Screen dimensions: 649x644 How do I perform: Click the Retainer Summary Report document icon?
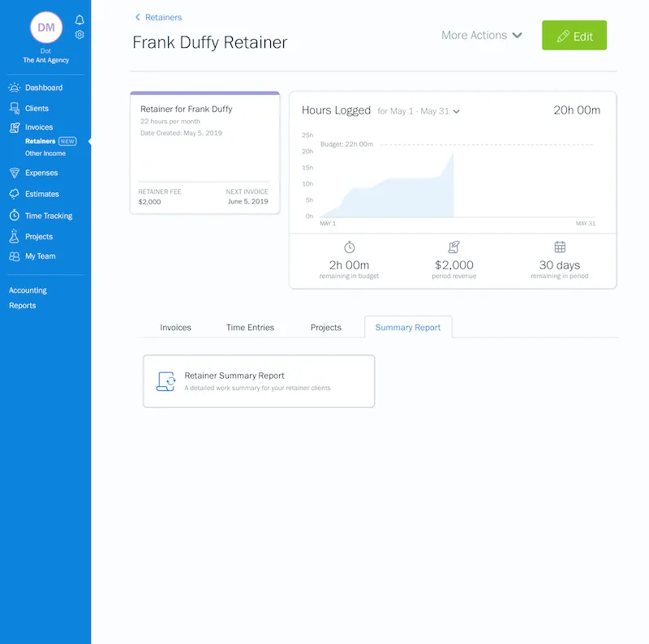click(167, 381)
